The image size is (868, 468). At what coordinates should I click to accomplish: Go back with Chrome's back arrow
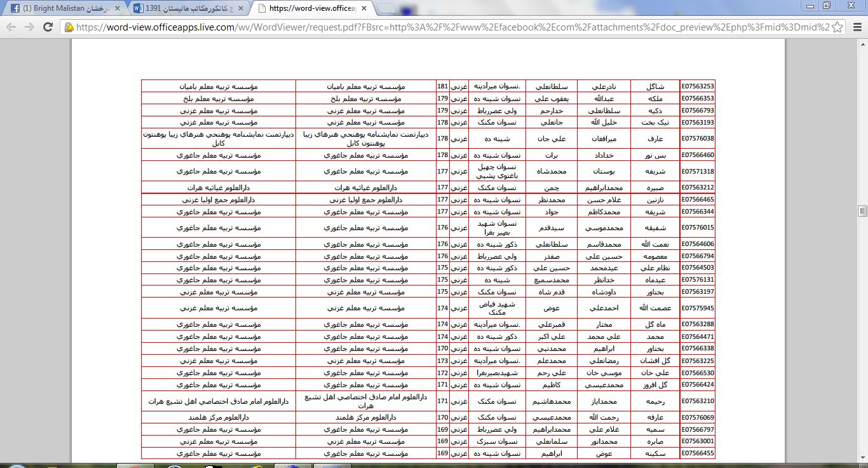[x=11, y=27]
